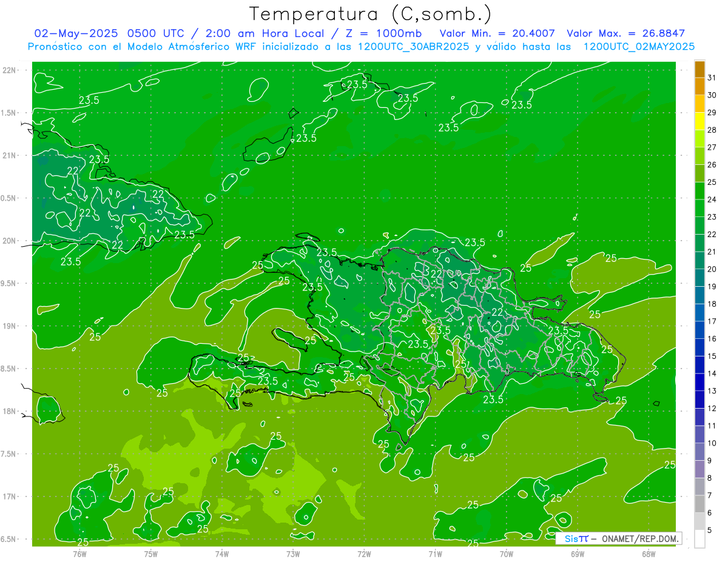728x562 pixels.
Task: Click the colorbar tick label 31
Action: point(712,78)
